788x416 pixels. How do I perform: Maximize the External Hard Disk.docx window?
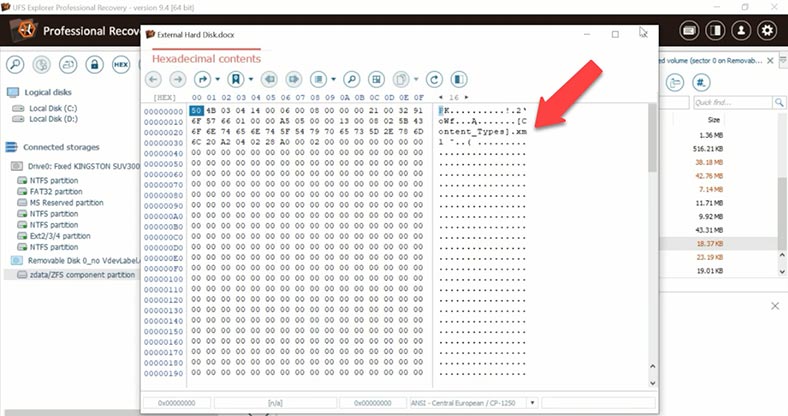coord(615,35)
